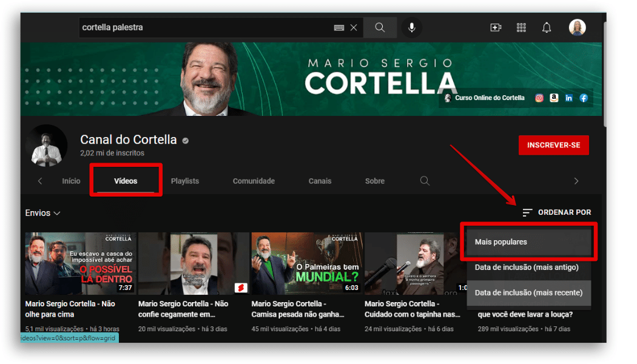Open 'O Palmeiras tem Mundial?' video thumbnail

click(x=307, y=263)
